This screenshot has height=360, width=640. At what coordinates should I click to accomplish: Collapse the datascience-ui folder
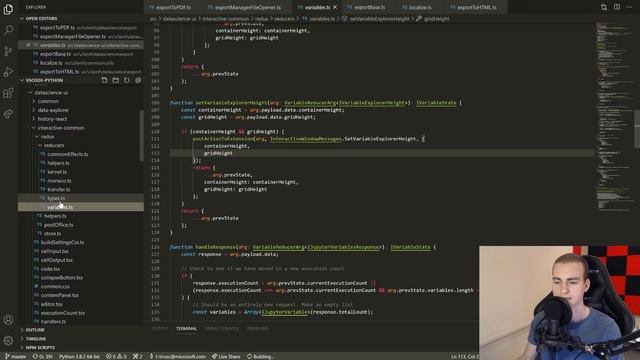coord(51,93)
